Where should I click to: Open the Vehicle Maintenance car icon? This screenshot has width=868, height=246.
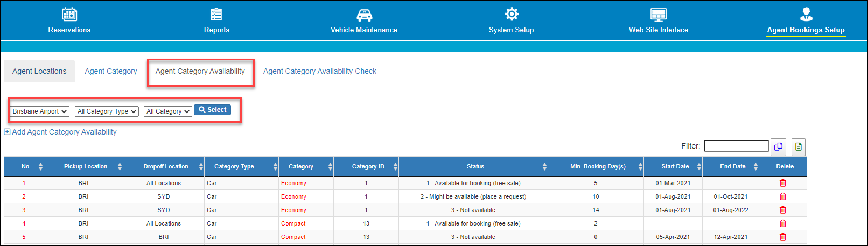[x=364, y=15]
